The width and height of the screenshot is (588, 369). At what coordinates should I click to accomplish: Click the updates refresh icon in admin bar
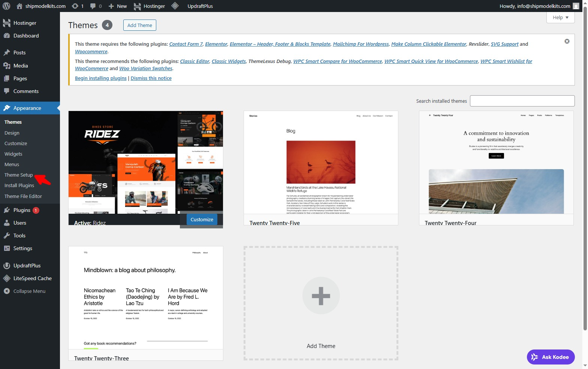[x=75, y=6]
